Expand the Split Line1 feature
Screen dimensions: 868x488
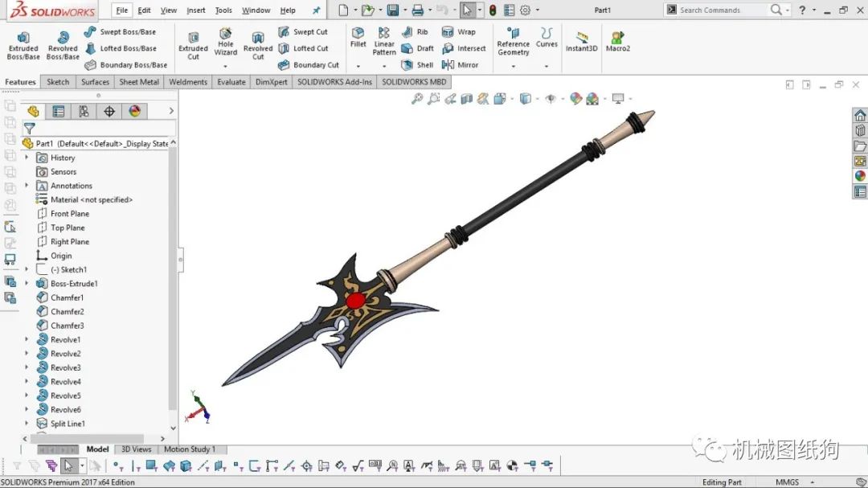click(x=27, y=424)
